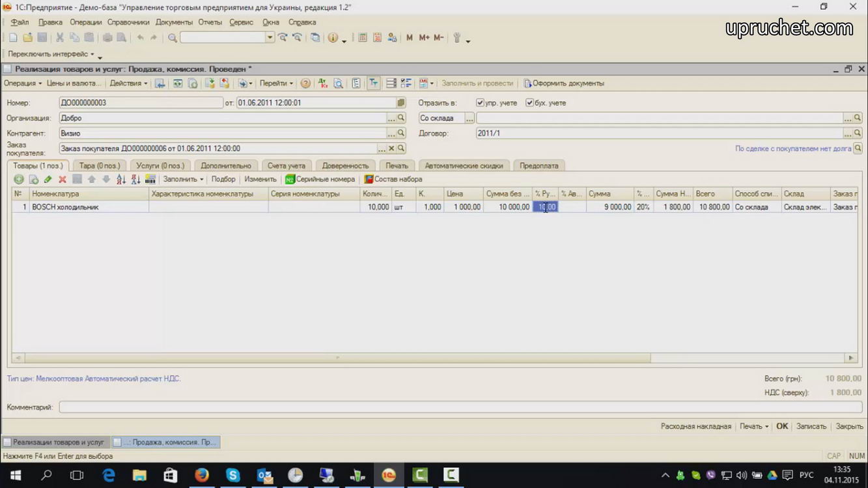Sort rows descending Z-A icon
The height and width of the screenshot is (488, 868).
pos(135,179)
